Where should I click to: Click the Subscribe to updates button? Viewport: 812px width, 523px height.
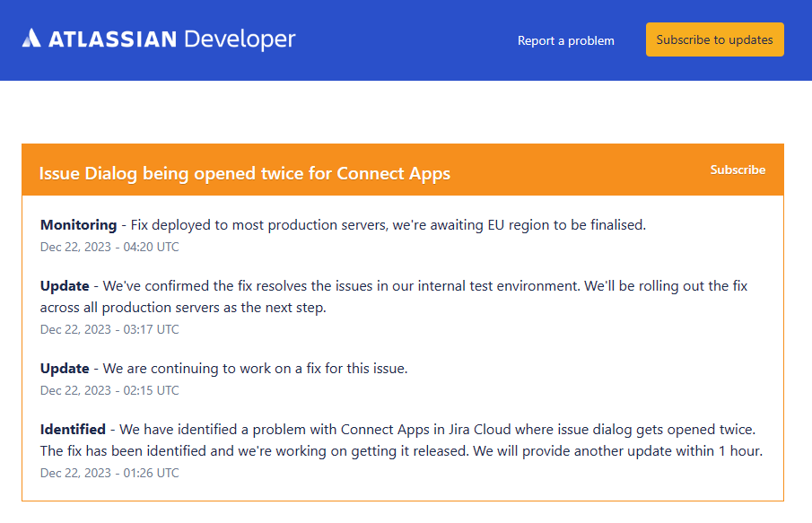tap(714, 39)
